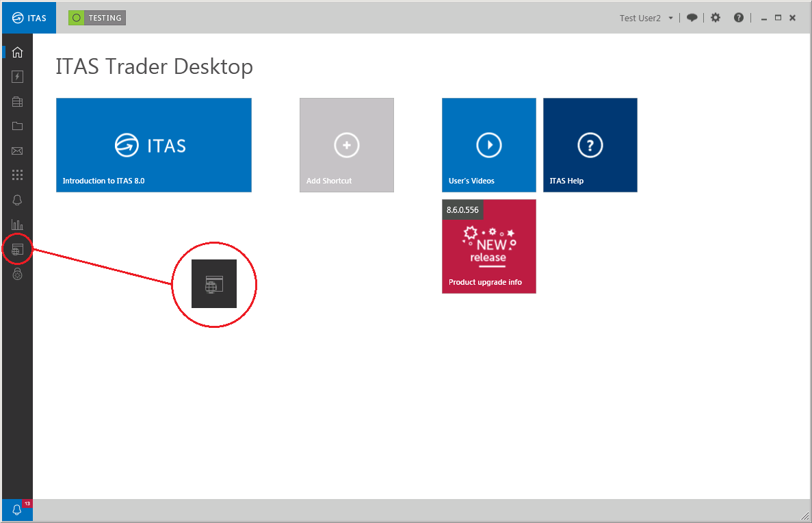Maximize the ITAS window

point(778,18)
